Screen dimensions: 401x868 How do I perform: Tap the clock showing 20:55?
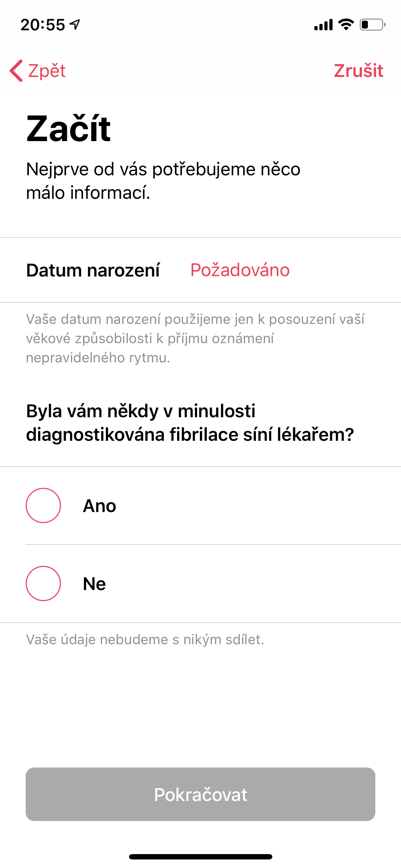[43, 24]
